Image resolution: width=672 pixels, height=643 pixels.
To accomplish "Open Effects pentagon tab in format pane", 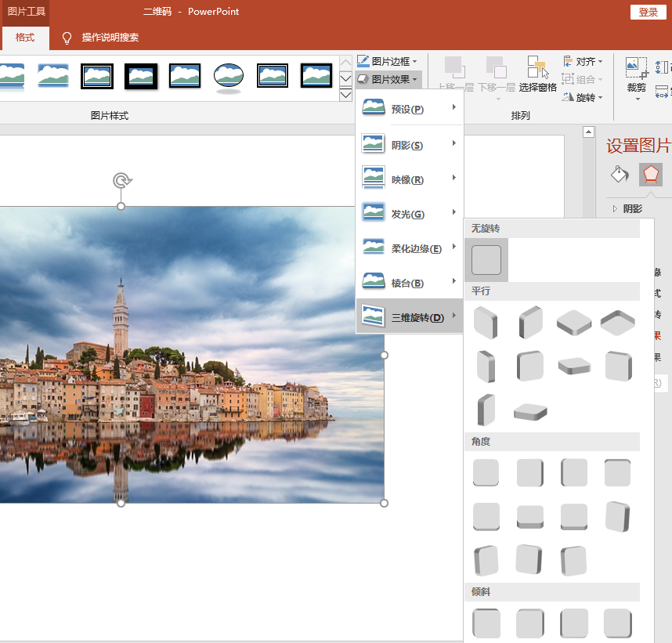I will coord(651,174).
